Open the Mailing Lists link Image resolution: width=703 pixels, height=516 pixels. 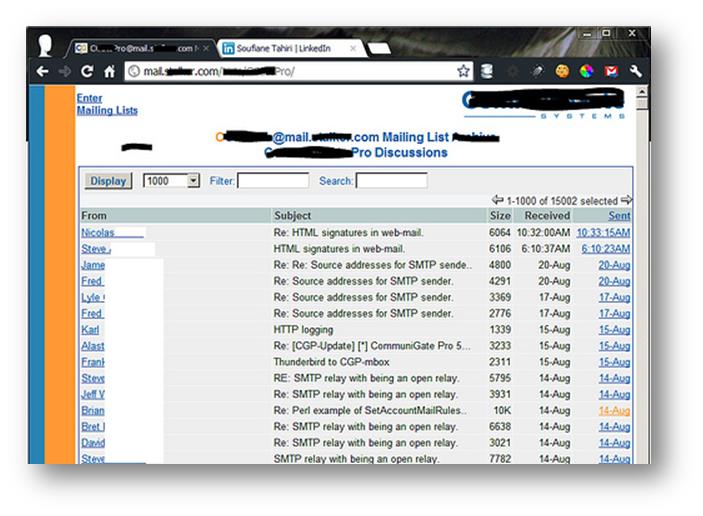(x=107, y=111)
